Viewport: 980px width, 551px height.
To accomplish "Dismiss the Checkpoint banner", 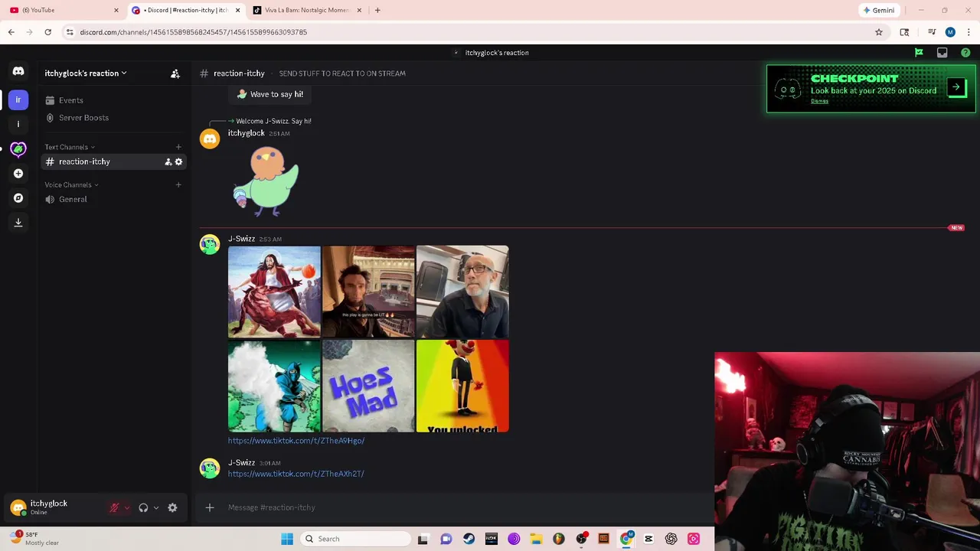I will [x=819, y=101].
